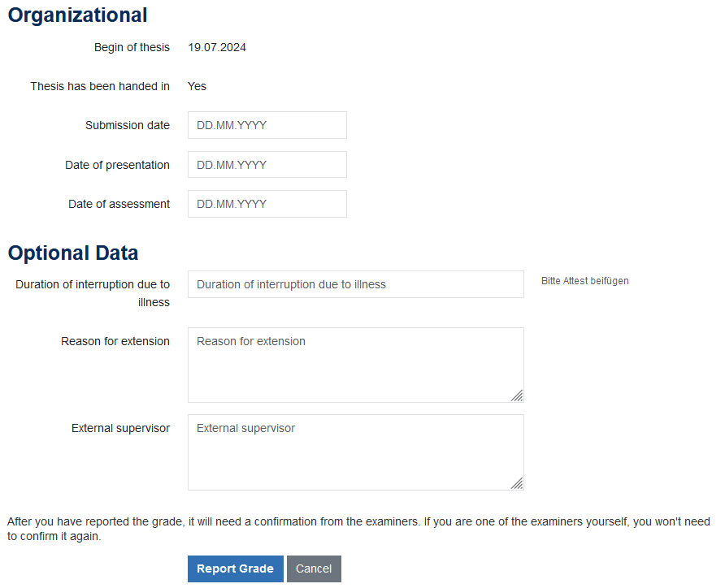This screenshot has height=588, width=725.
Task: Click the Organizational section heading
Action: [x=78, y=15]
